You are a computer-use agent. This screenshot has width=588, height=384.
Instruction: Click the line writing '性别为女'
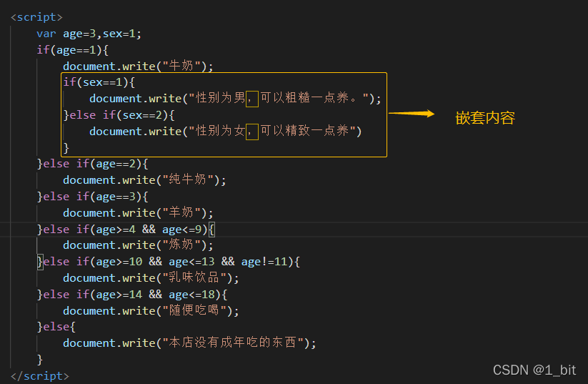coord(225,131)
